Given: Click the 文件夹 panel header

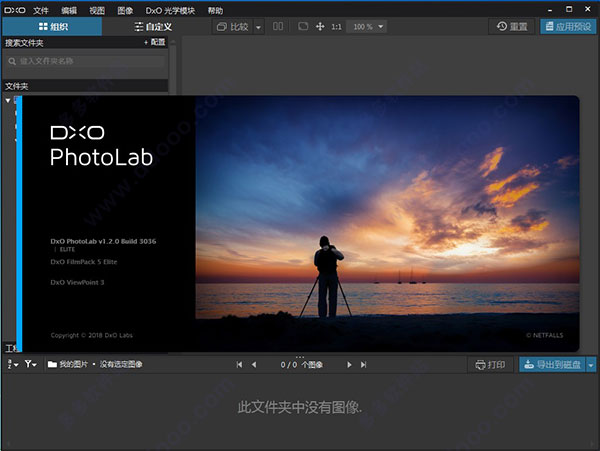Looking at the screenshot, I should [85, 86].
